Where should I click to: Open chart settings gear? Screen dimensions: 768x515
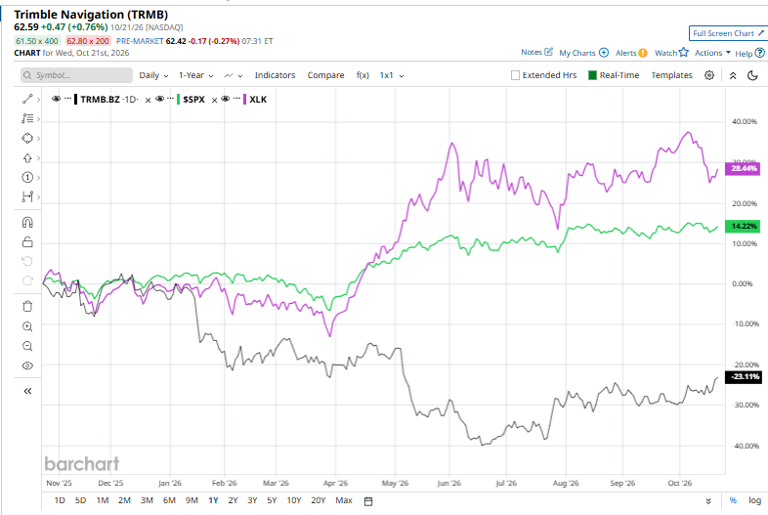click(x=709, y=75)
